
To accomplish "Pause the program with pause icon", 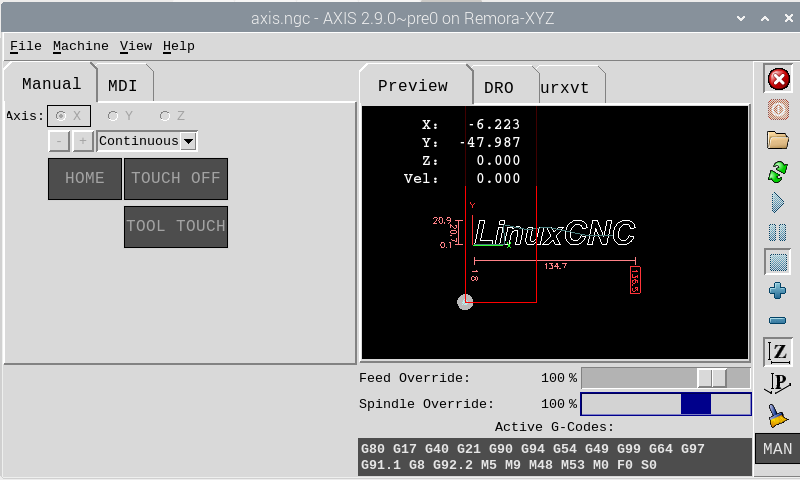I will (x=778, y=233).
